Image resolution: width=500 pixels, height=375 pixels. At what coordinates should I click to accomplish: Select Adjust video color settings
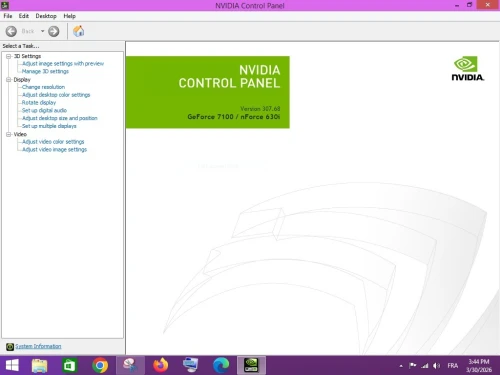click(x=53, y=142)
